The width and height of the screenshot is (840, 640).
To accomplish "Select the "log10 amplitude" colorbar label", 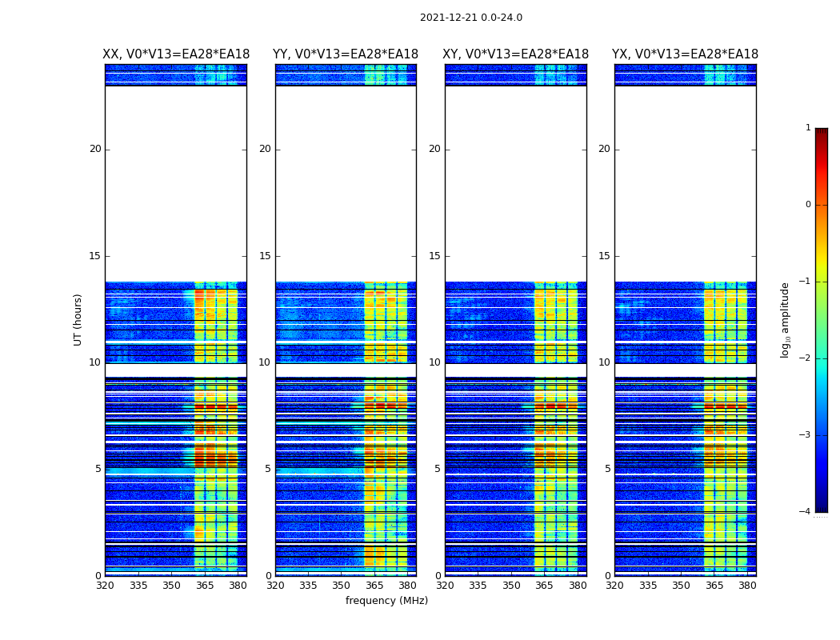I will coord(786,320).
